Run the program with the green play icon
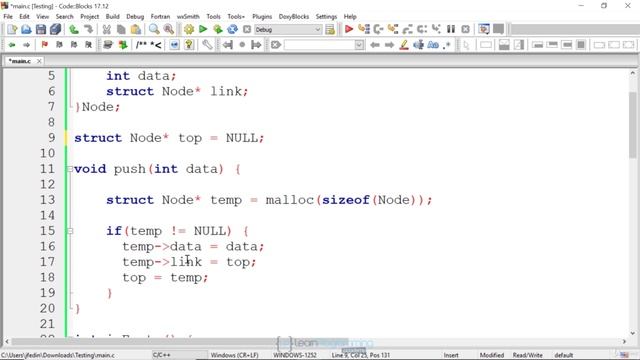Viewport: 640px width, 360px height. (203, 29)
